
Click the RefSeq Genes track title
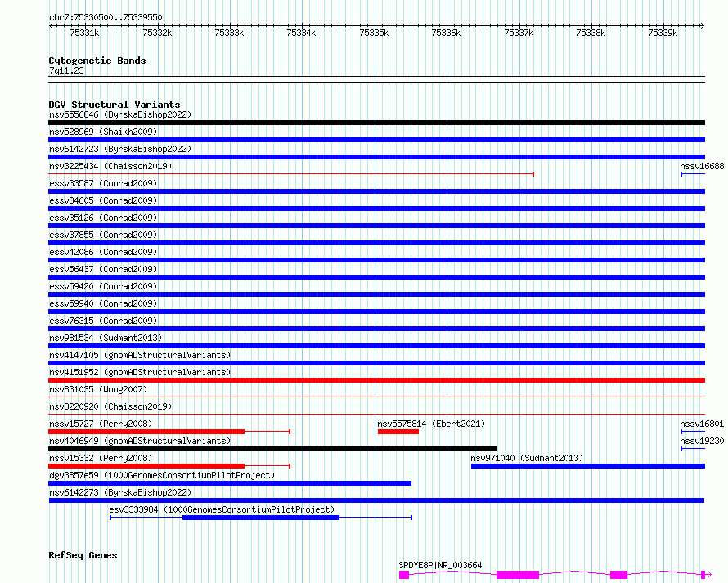83,555
